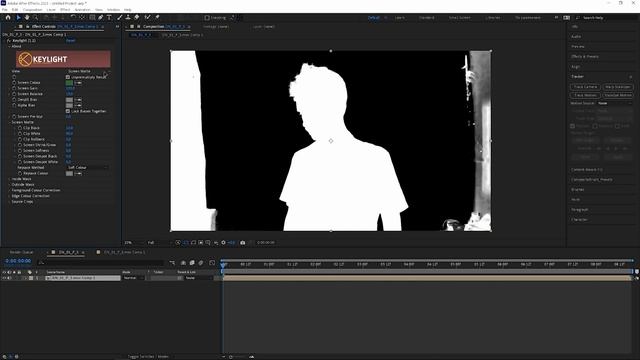Click the Reset link for Keylight
Viewport: 640px width, 360px height.
[71, 40]
